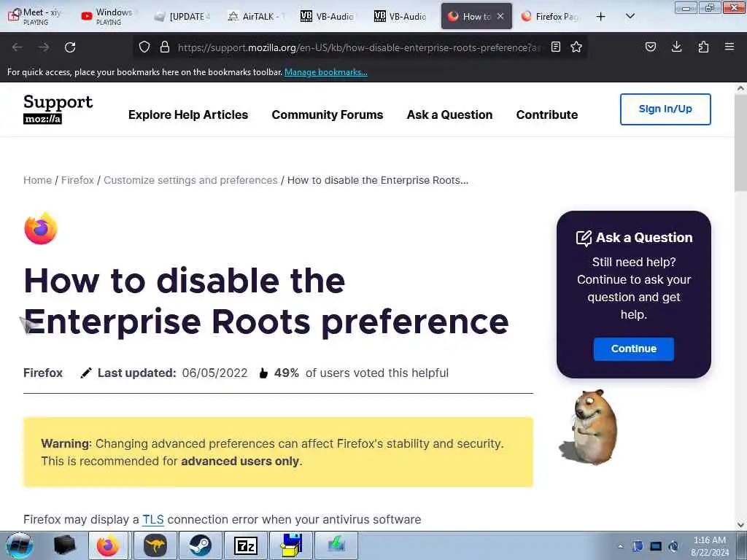Bookmark this page with the star icon
This screenshot has width=747, height=560.
[x=576, y=47]
